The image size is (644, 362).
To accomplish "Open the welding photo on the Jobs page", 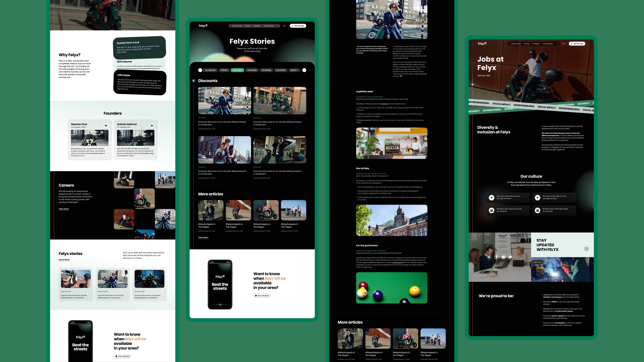I will pos(562,269).
